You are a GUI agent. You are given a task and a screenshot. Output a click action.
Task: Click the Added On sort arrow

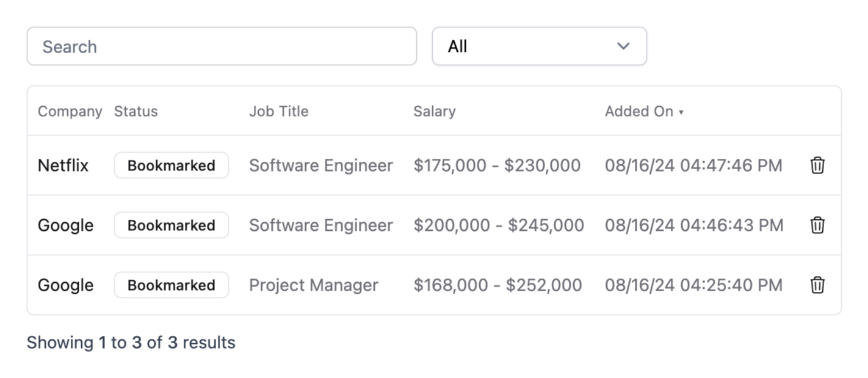[x=681, y=112]
